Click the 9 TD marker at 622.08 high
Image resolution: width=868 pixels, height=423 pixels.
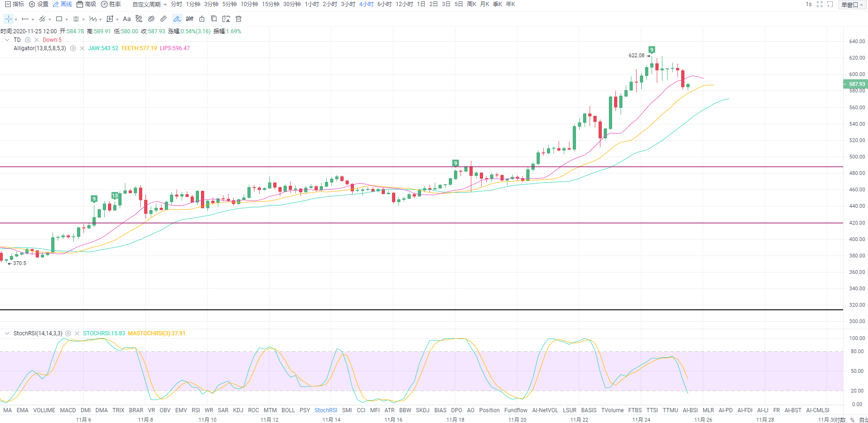[652, 50]
